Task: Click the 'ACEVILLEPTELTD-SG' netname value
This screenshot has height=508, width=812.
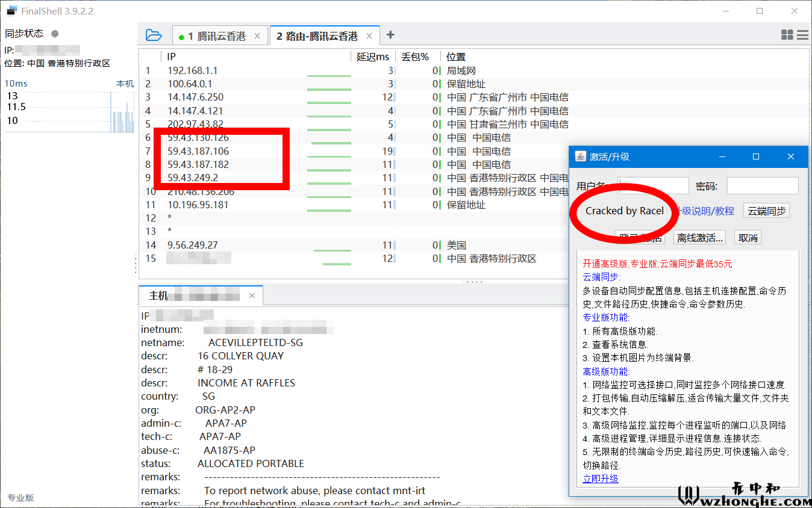Action: click(x=255, y=342)
